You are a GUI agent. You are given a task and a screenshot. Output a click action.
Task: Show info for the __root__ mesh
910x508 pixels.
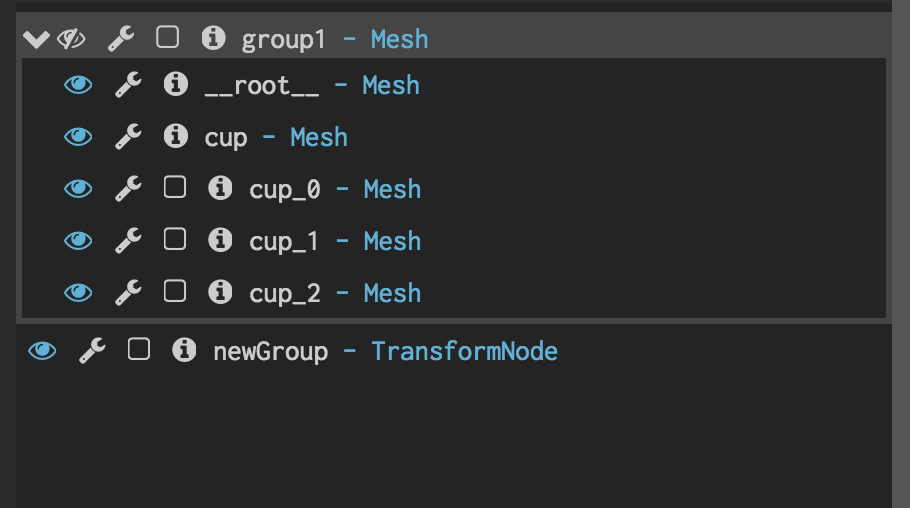pos(175,84)
